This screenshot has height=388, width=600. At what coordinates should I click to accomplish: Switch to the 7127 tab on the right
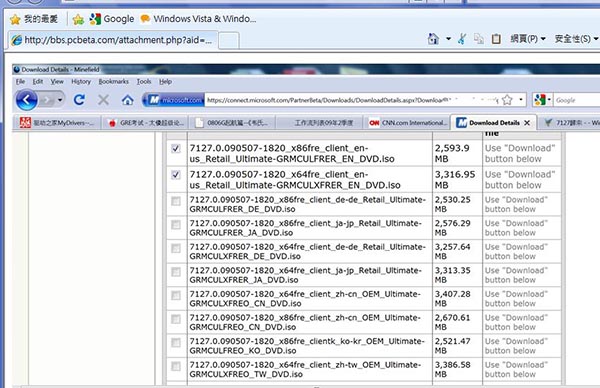570,123
